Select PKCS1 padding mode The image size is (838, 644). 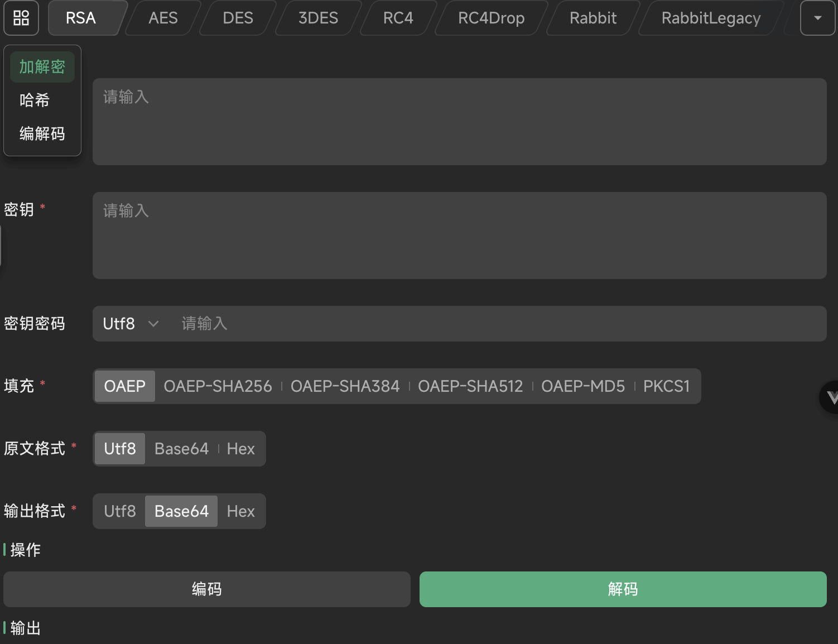point(666,386)
